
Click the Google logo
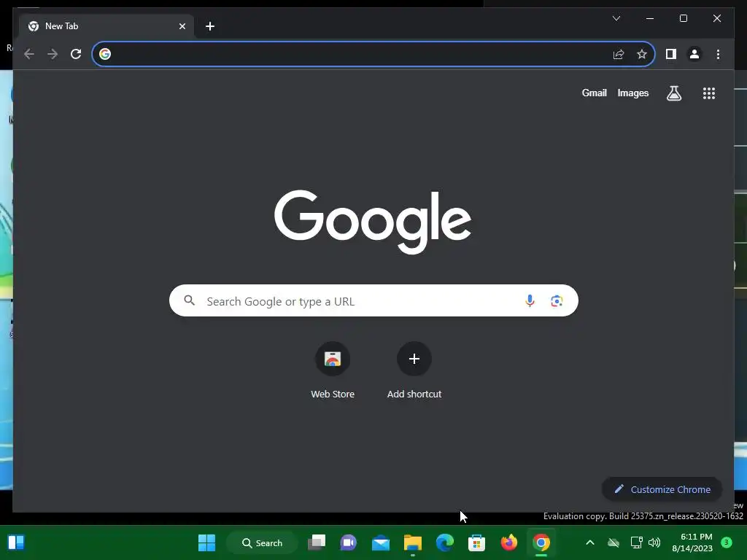point(373,222)
